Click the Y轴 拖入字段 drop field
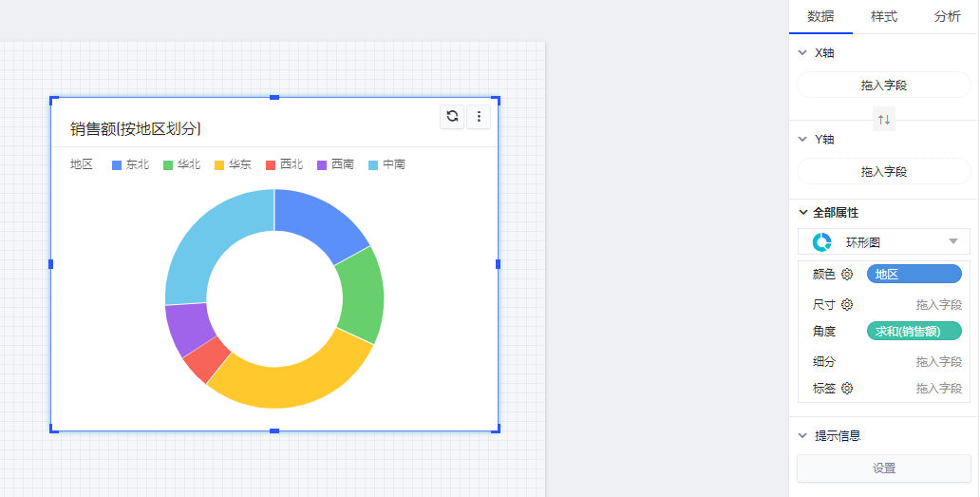 (x=883, y=171)
